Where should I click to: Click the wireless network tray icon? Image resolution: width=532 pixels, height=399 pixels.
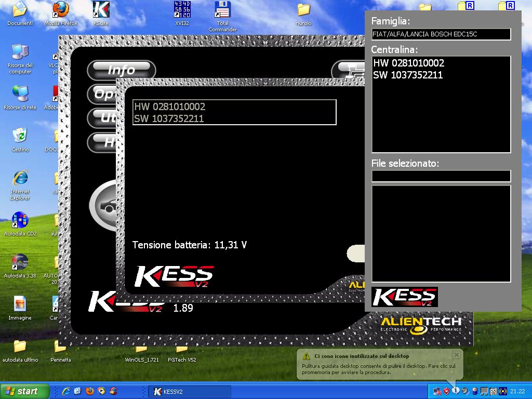click(x=503, y=392)
